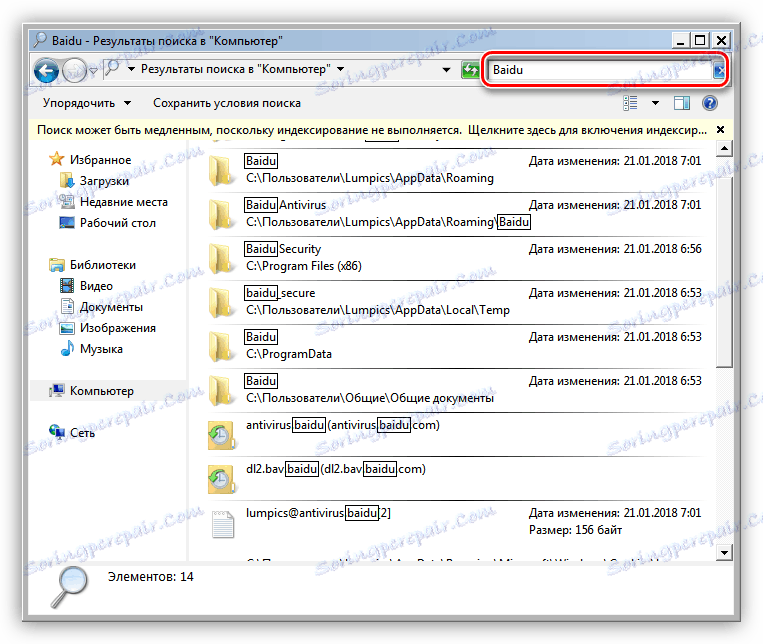Select the 'lumpics@antivirus.baidu[2]' file icon
The image size is (763, 644).
223,524
